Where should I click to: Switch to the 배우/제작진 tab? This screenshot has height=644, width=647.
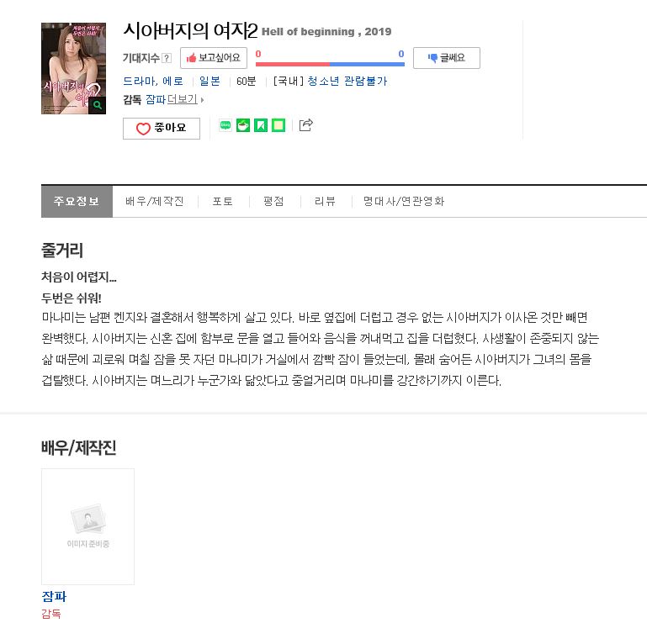click(155, 202)
